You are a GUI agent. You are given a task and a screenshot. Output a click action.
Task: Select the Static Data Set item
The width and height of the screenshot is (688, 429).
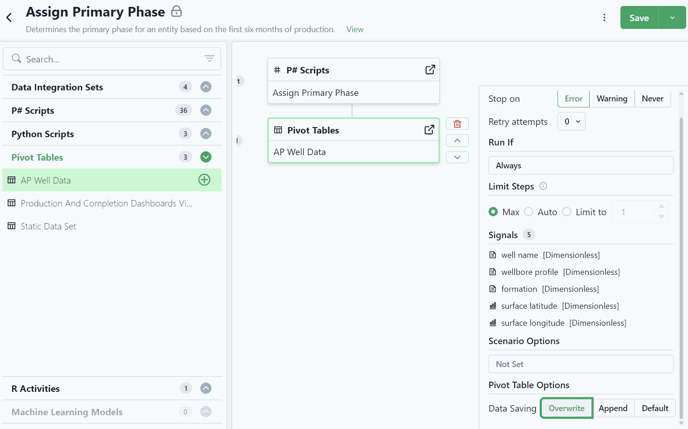pyautogui.click(x=48, y=226)
